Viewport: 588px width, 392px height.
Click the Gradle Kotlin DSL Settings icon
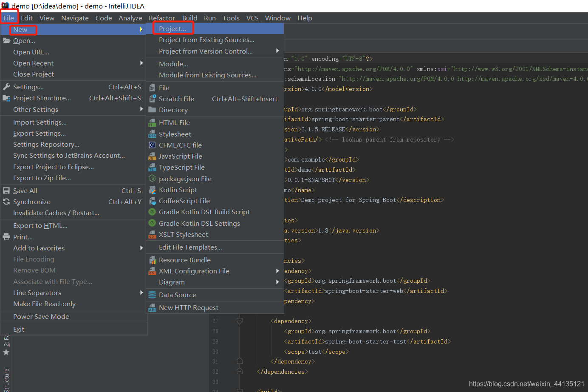coord(152,223)
